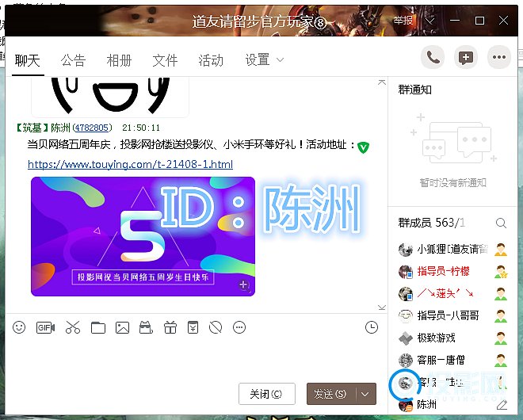
Task: Open the 公告 tab
Action: [74, 61]
